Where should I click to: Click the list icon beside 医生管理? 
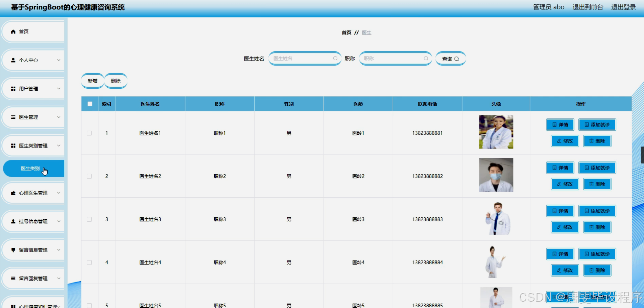pyautogui.click(x=13, y=117)
